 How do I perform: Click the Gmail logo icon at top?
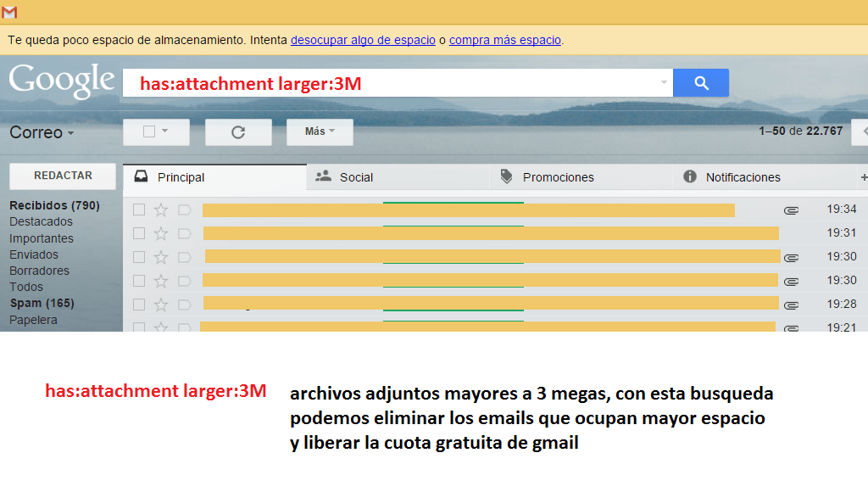[x=8, y=12]
